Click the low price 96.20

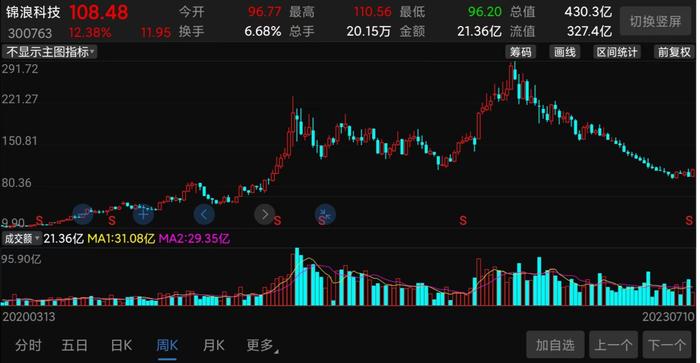point(485,11)
